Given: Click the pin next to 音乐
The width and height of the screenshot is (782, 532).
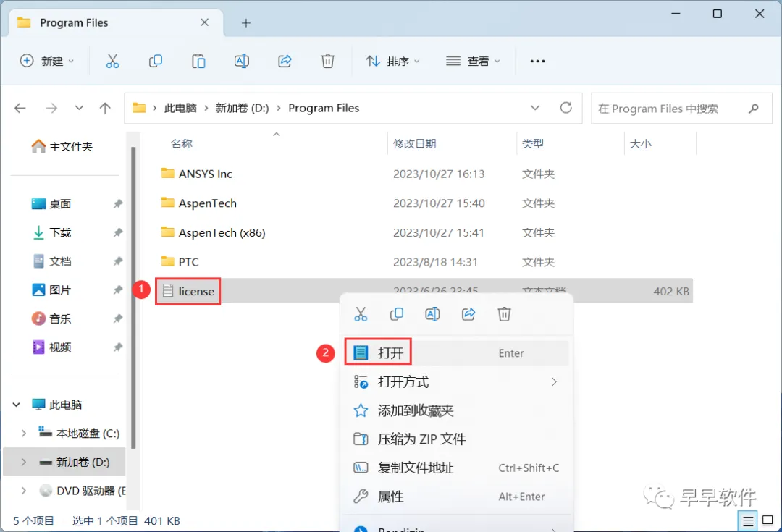Looking at the screenshot, I should point(118,318).
